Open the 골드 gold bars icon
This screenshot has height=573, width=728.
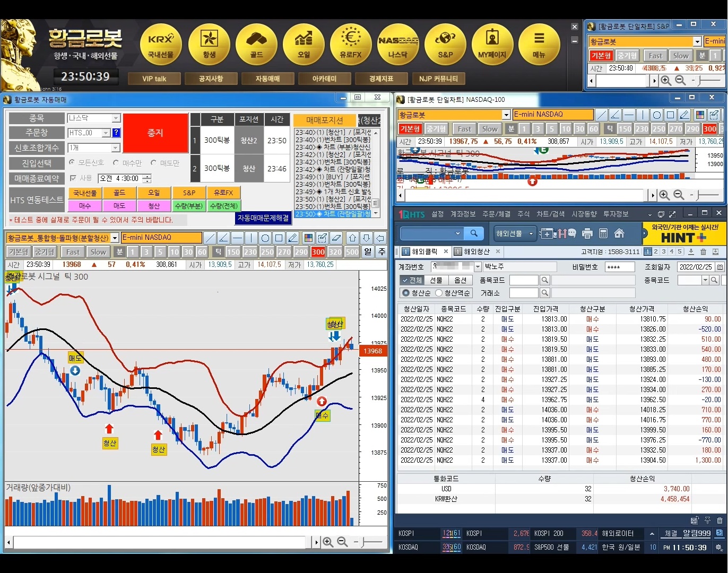click(x=257, y=45)
